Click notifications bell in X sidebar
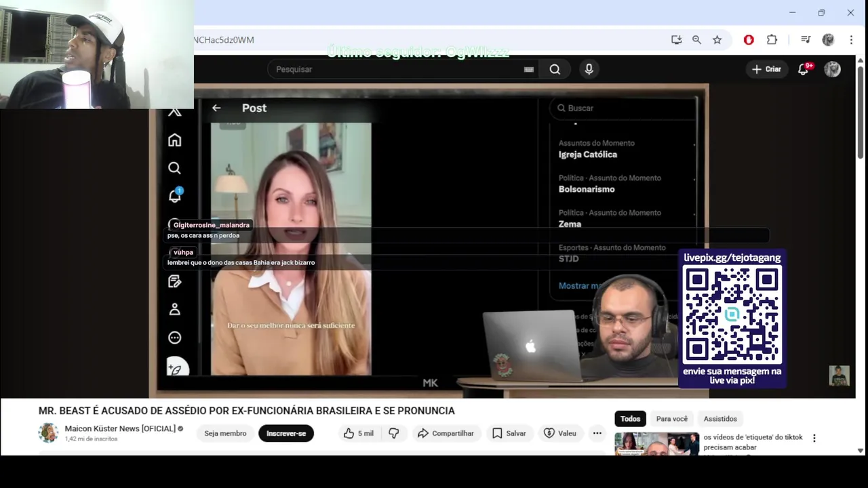 point(174,196)
